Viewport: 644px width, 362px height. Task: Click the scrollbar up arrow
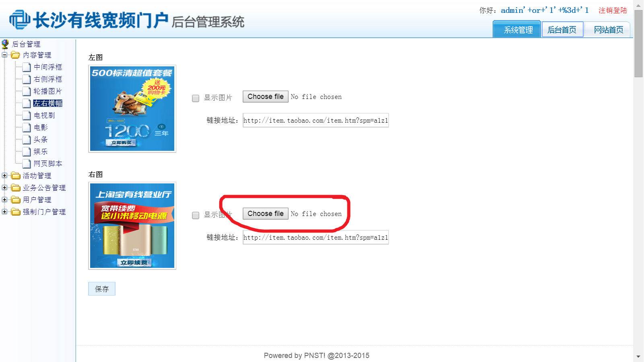638,5
